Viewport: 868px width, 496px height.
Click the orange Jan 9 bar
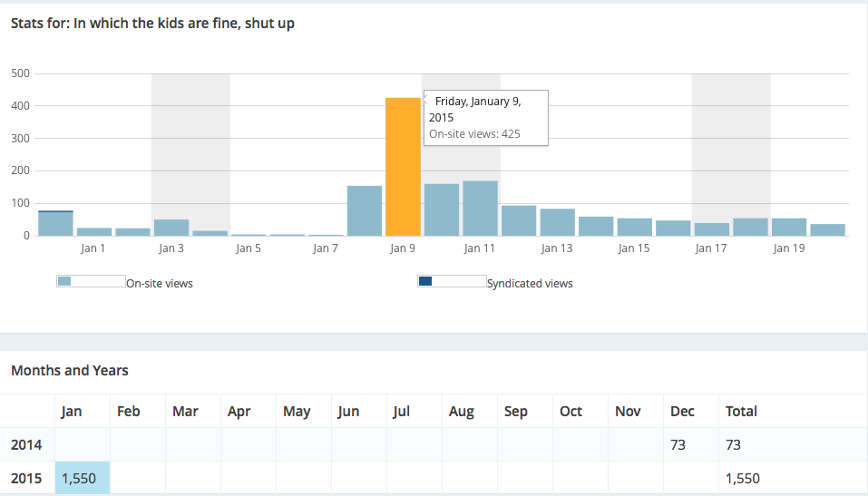tap(403, 167)
